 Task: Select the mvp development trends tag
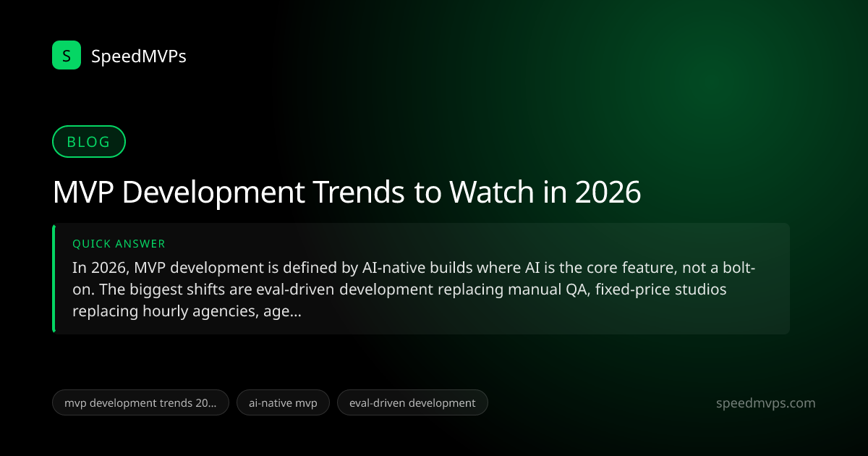coord(140,402)
